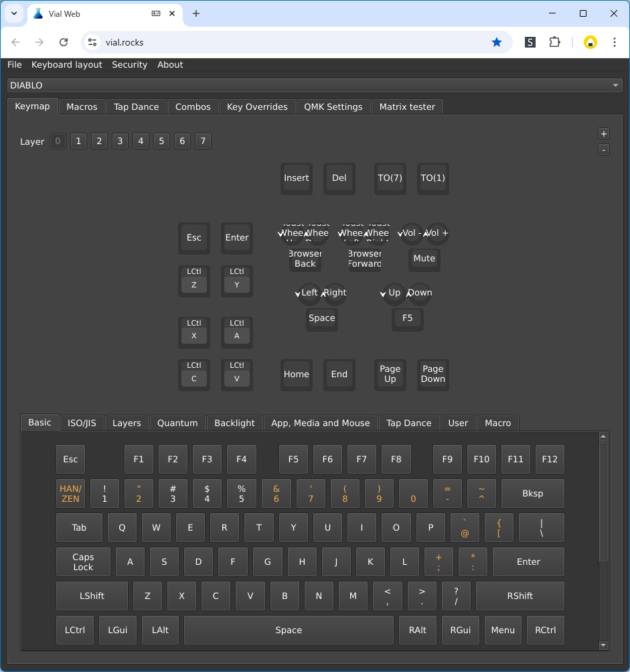Pick the LGui keycode

tap(117, 630)
